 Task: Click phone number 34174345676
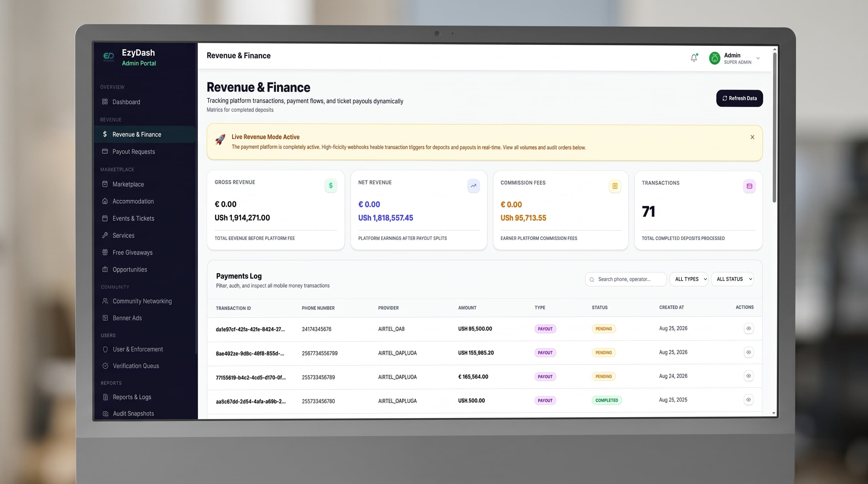click(316, 329)
